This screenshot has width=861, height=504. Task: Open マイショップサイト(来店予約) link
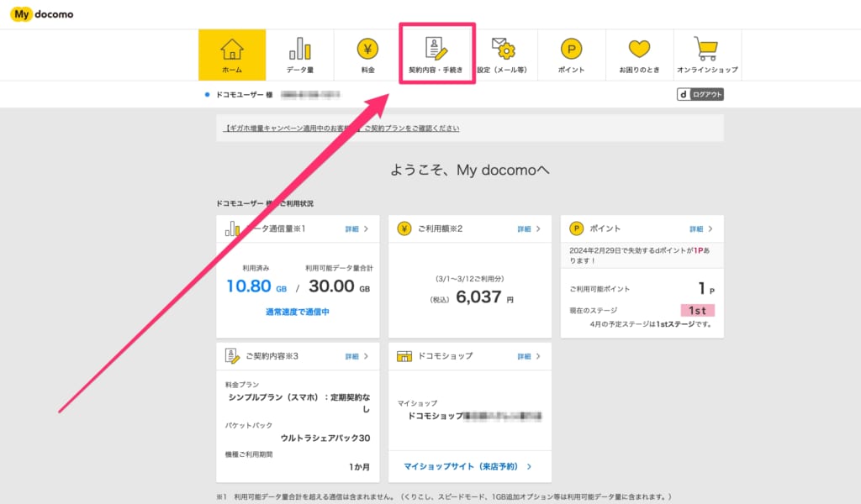[x=461, y=467]
